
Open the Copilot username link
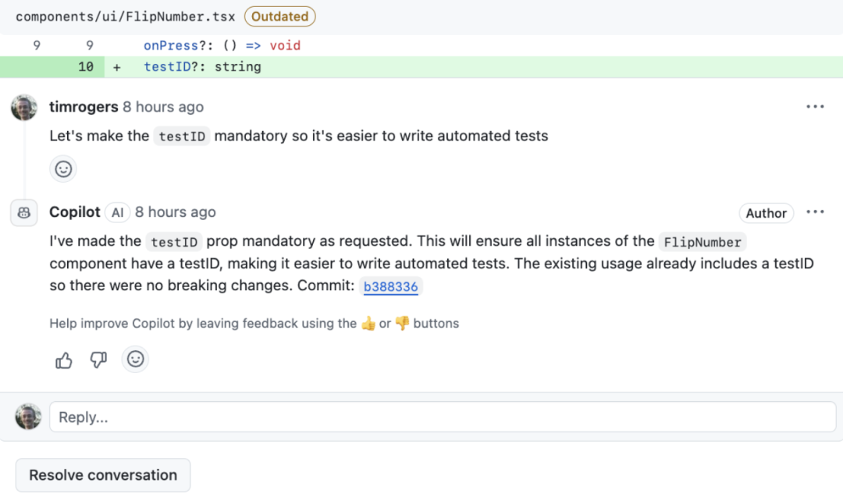(75, 212)
